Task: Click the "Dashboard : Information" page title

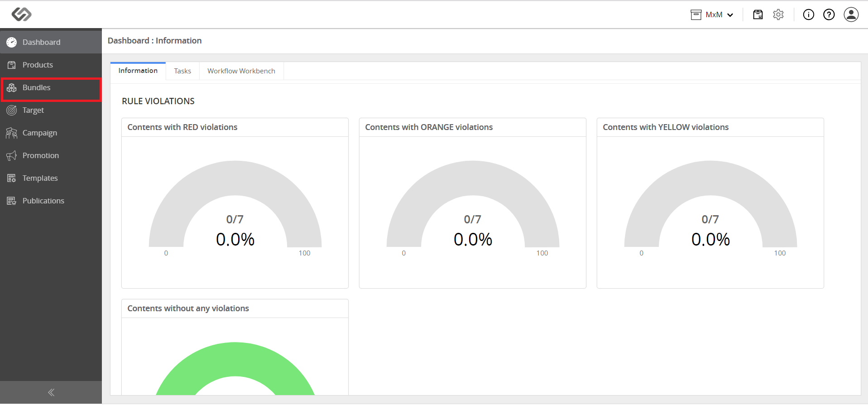Action: pos(155,41)
